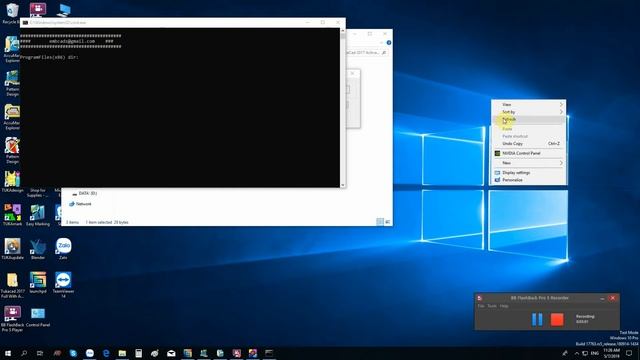This screenshot has width=640, height=360.
Task: Switch to File Explorer in the taskbar
Action: click(x=122, y=353)
